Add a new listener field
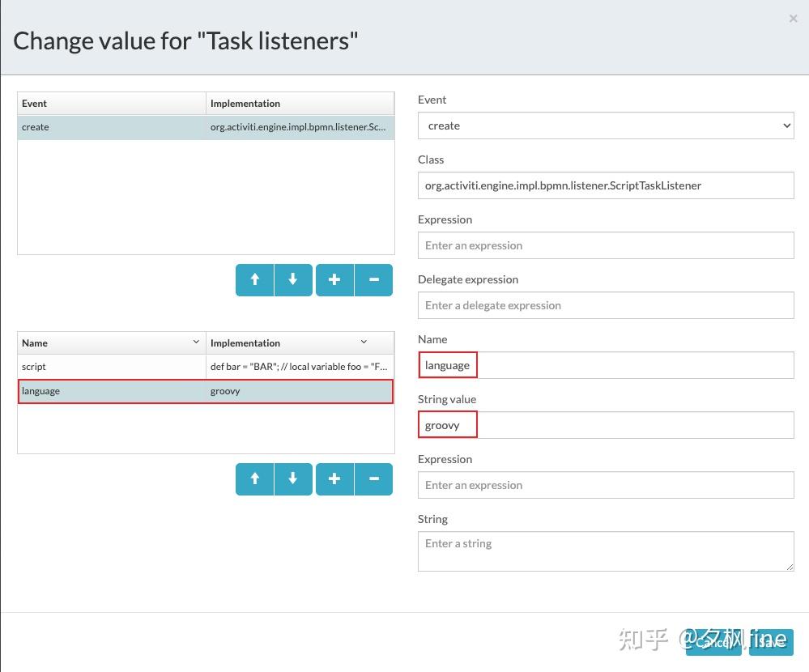 [x=334, y=478]
